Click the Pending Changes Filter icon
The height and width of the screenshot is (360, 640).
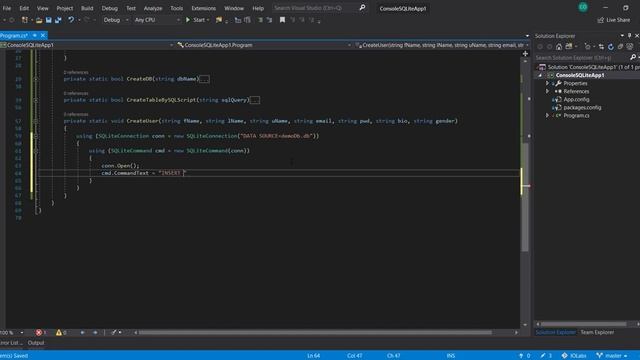click(588, 47)
